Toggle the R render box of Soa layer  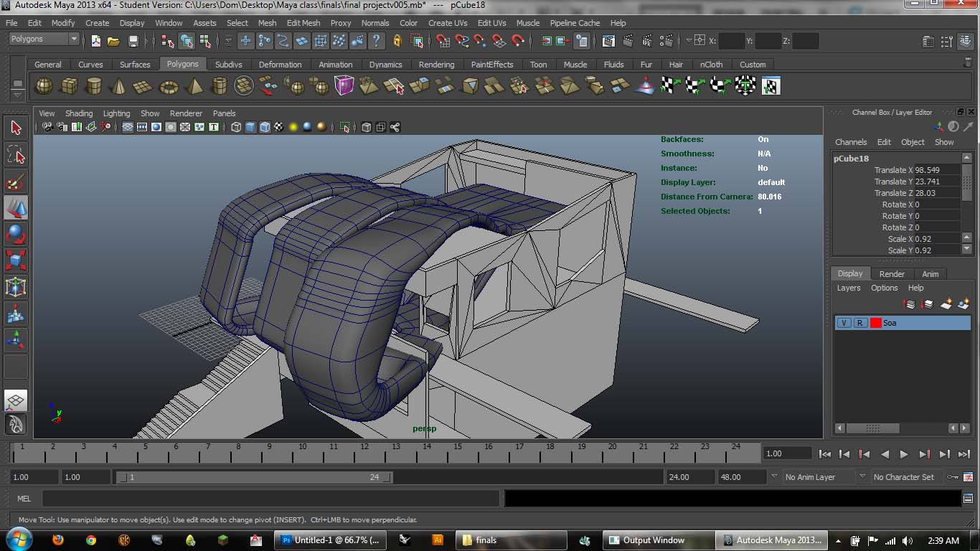(859, 323)
